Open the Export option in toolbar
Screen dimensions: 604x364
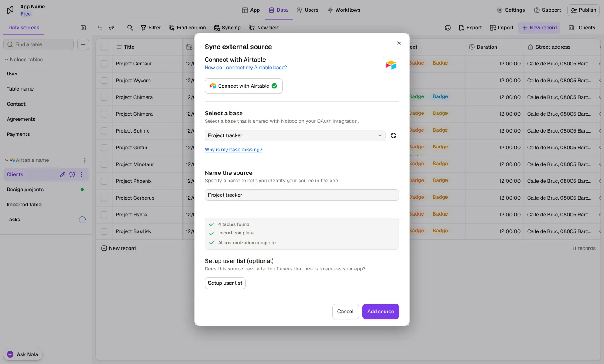pyautogui.click(x=470, y=28)
